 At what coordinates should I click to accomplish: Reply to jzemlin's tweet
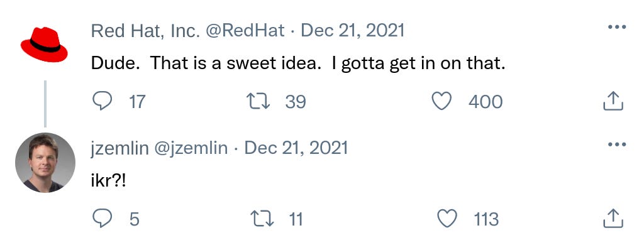tap(102, 219)
